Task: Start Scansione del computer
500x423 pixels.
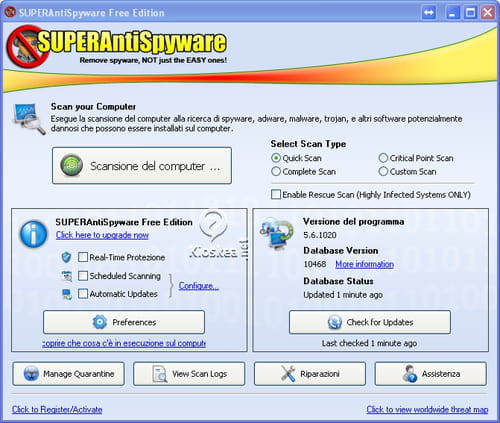Action: point(142,166)
